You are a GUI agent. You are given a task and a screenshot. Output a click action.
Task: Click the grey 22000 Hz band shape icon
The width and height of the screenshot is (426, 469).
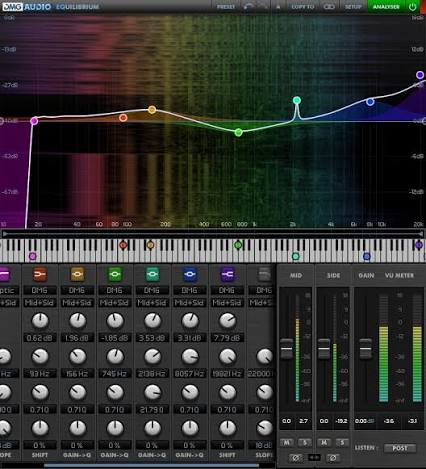click(x=264, y=275)
